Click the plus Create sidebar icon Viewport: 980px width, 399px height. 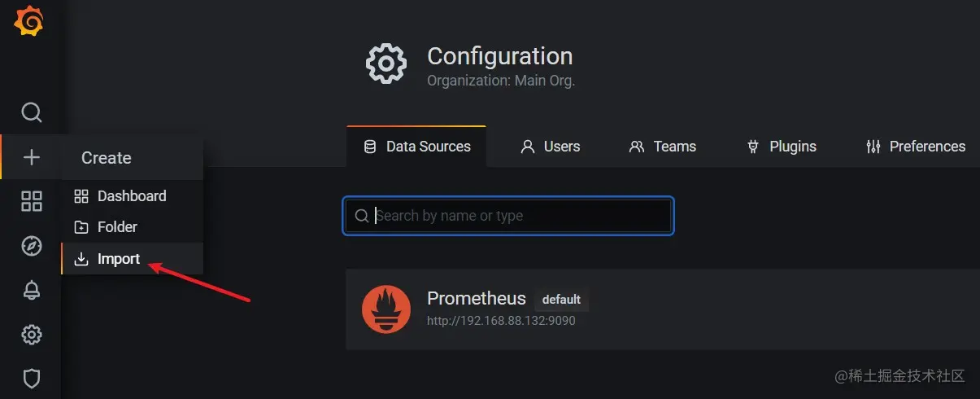pyautogui.click(x=31, y=157)
